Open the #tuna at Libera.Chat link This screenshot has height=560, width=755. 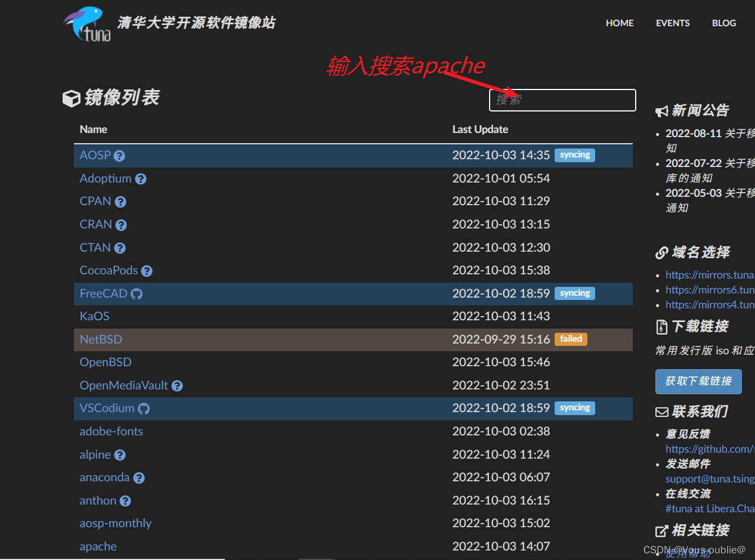(710, 509)
